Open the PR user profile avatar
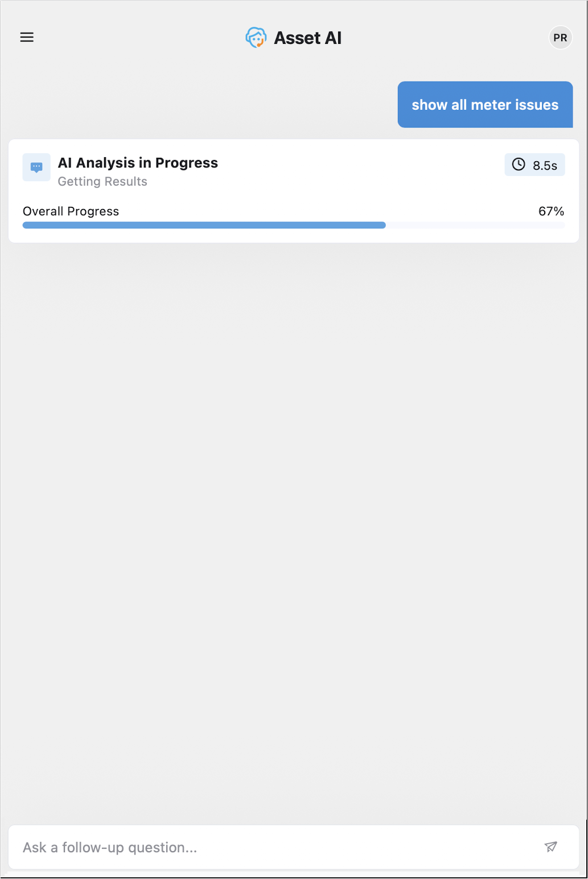The image size is (588, 879). [560, 38]
